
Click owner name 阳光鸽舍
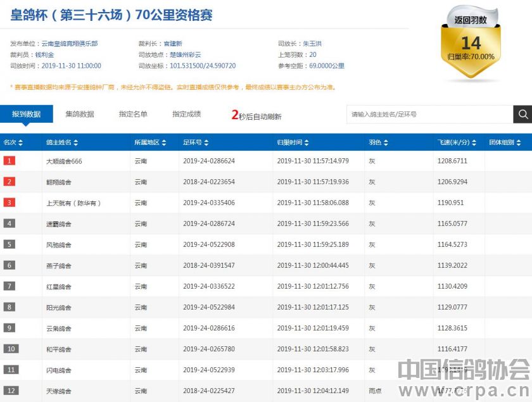click(59, 308)
